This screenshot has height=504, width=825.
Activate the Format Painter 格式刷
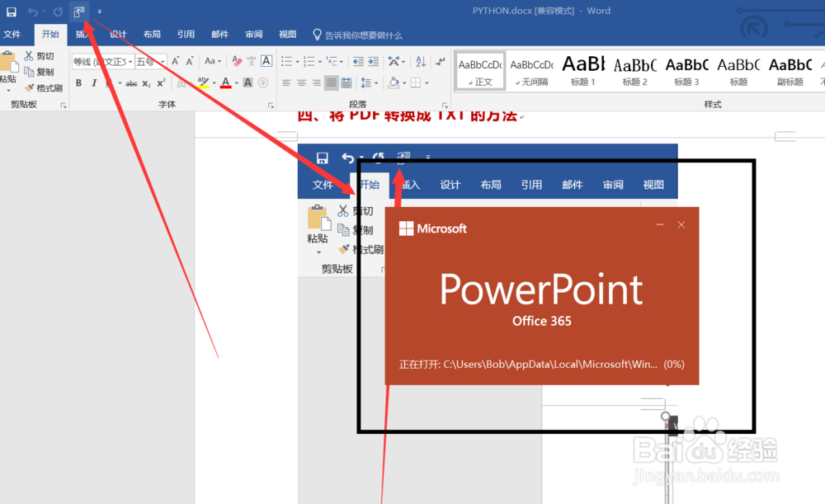pos(43,88)
